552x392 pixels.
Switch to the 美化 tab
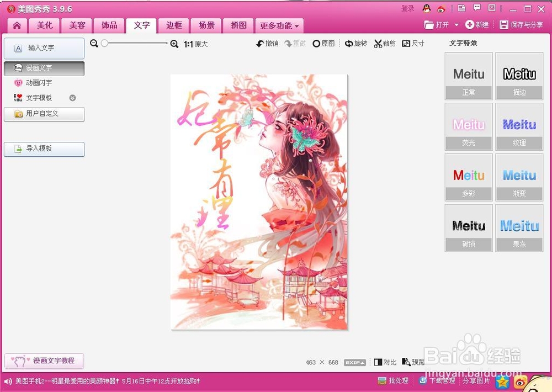[45, 25]
